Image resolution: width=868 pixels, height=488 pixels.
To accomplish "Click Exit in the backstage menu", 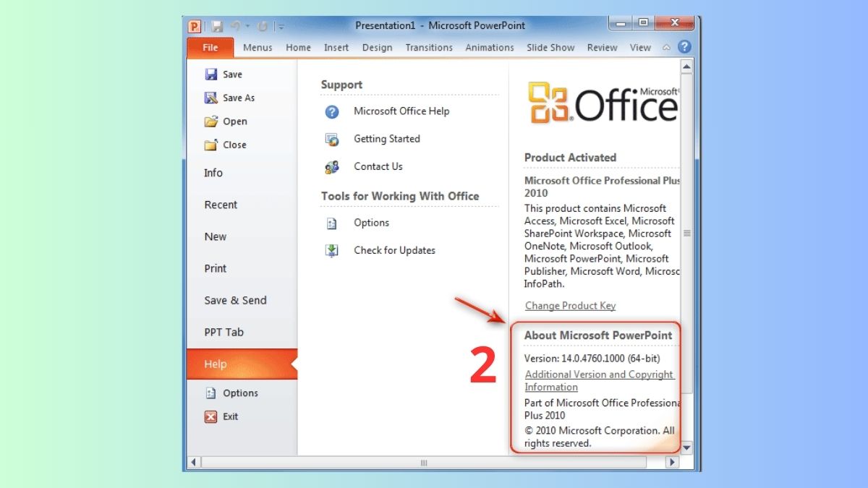I will pos(231,416).
